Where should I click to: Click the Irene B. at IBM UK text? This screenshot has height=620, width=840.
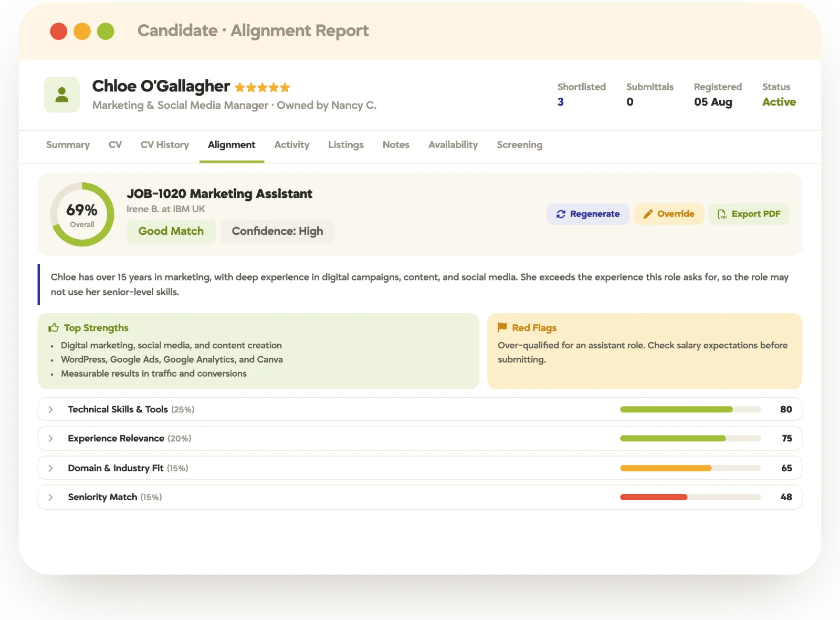click(x=166, y=209)
